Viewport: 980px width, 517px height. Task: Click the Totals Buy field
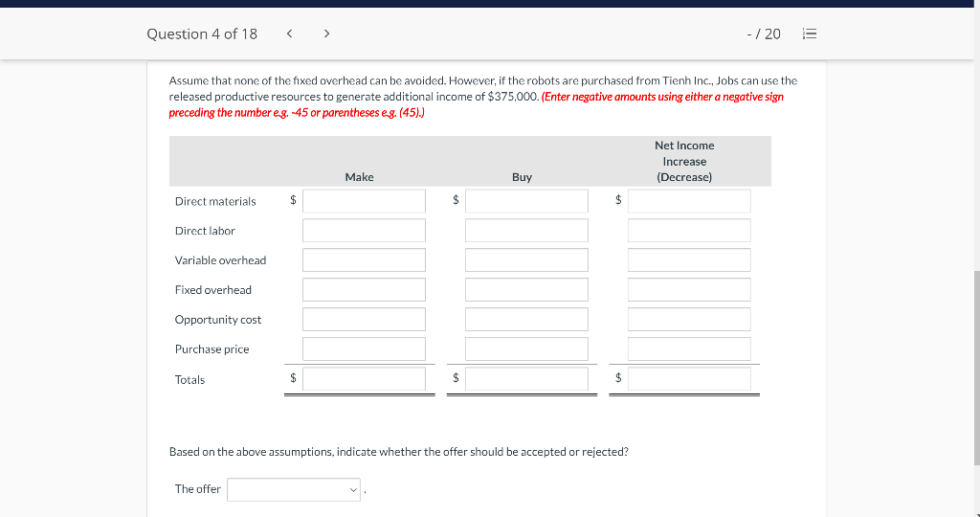click(526, 379)
